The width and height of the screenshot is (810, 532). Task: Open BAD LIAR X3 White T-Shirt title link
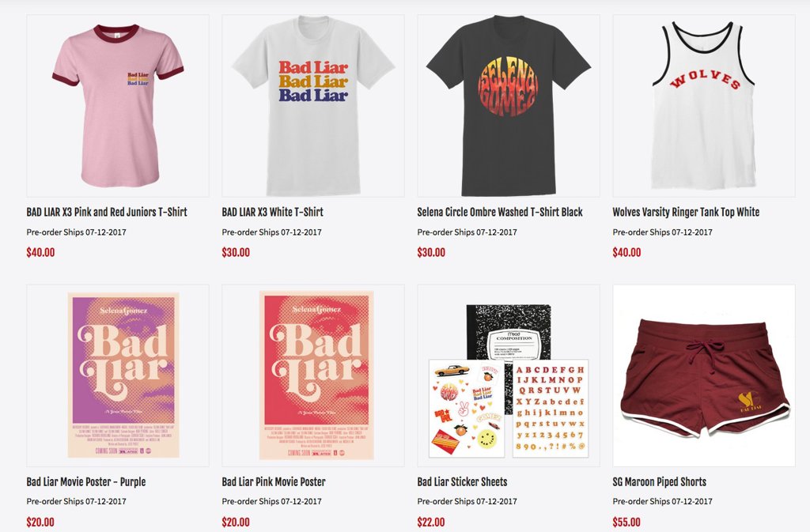point(273,212)
